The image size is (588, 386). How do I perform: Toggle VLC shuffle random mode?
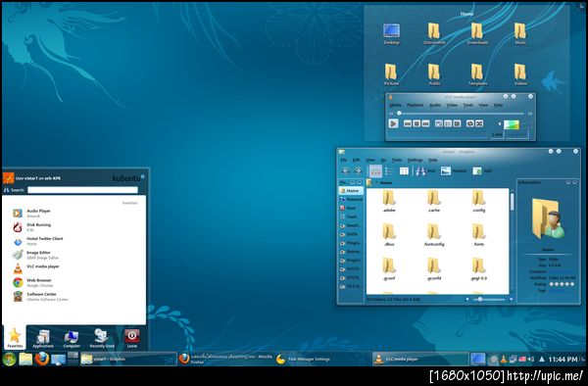click(x=479, y=123)
